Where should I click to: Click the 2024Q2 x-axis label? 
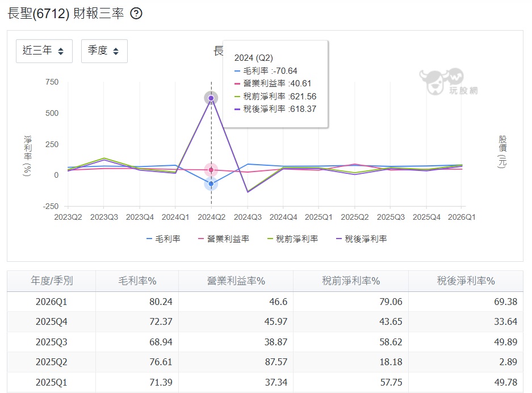pos(211,217)
